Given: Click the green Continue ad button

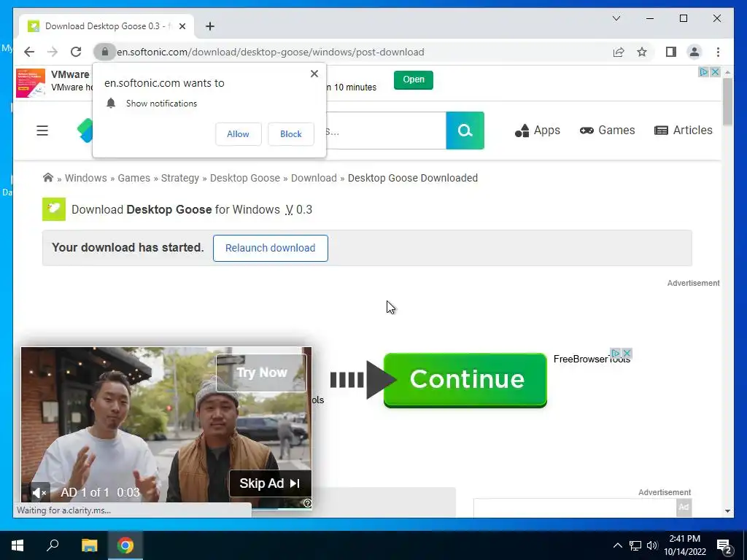Looking at the screenshot, I should pos(465,380).
